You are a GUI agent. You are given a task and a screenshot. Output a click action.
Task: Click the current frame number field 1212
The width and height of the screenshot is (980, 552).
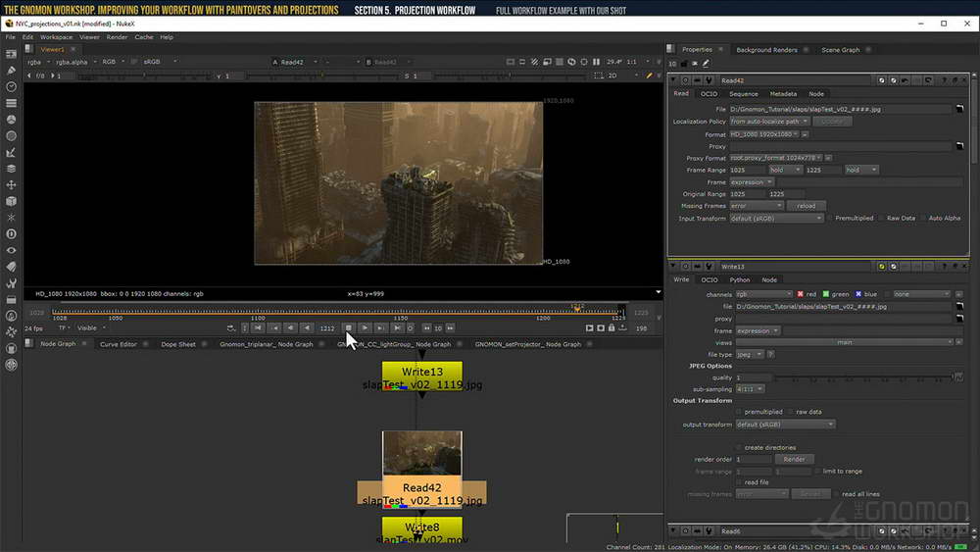coord(327,328)
